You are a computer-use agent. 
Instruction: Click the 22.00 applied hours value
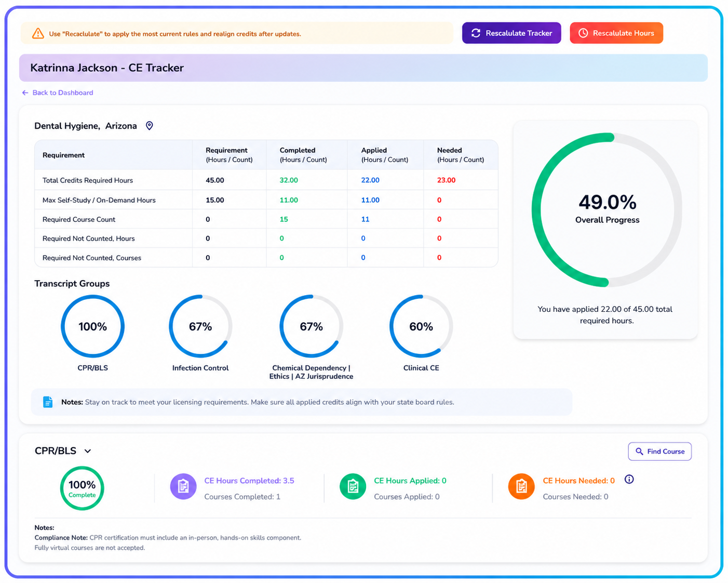pyautogui.click(x=370, y=180)
